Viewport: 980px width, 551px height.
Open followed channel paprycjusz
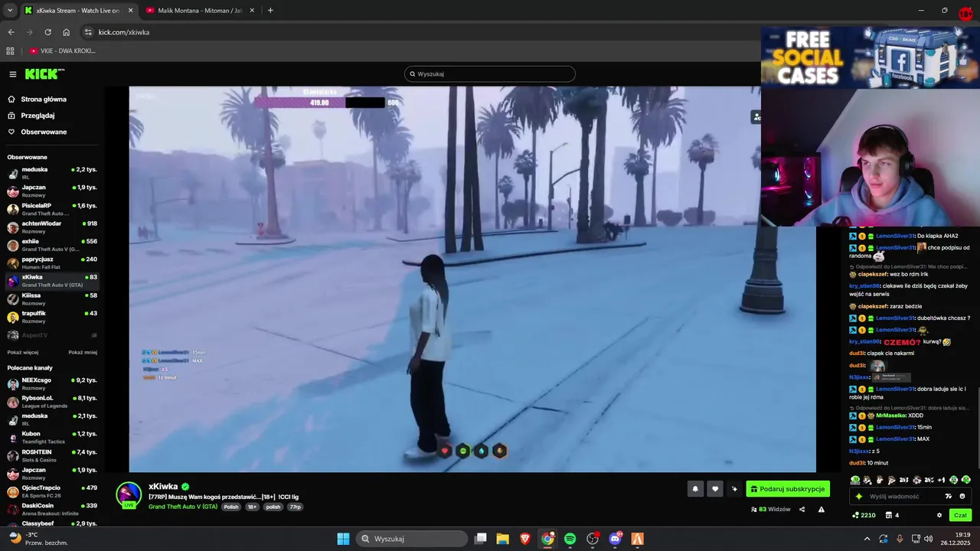tap(52, 262)
